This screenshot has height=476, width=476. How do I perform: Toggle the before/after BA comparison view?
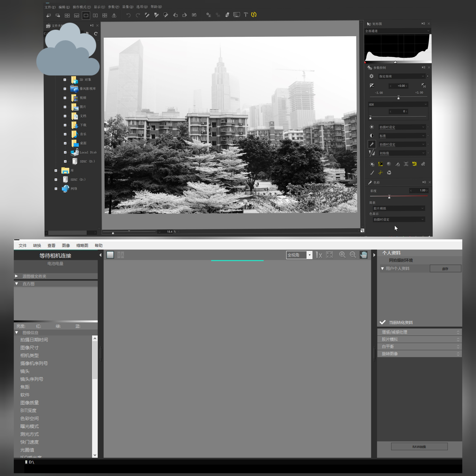tap(121, 255)
